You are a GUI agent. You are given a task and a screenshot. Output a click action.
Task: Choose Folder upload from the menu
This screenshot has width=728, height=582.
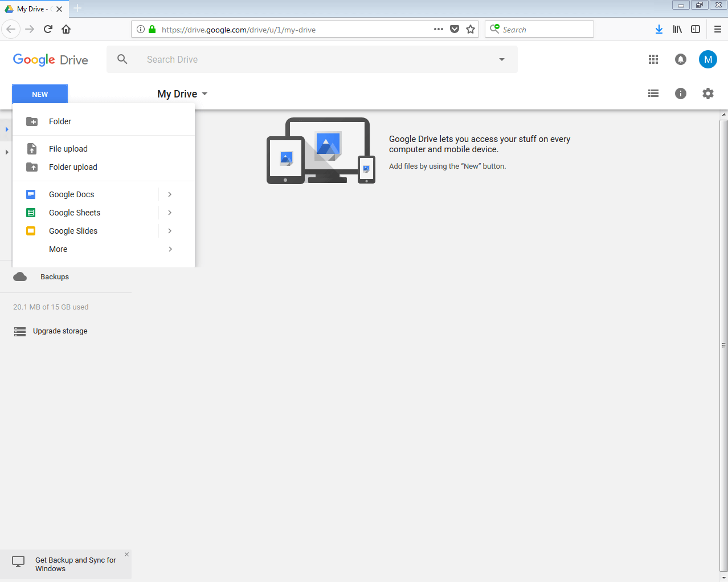tap(104, 167)
